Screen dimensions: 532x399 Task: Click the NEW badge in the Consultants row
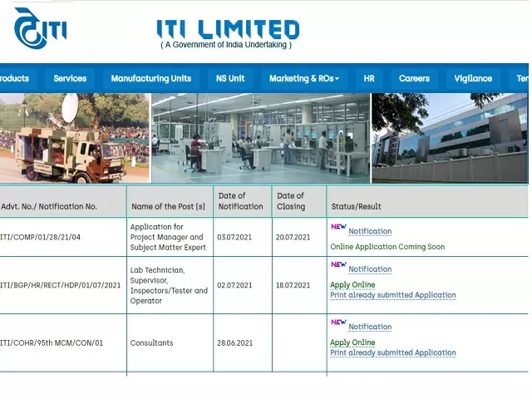338,323
